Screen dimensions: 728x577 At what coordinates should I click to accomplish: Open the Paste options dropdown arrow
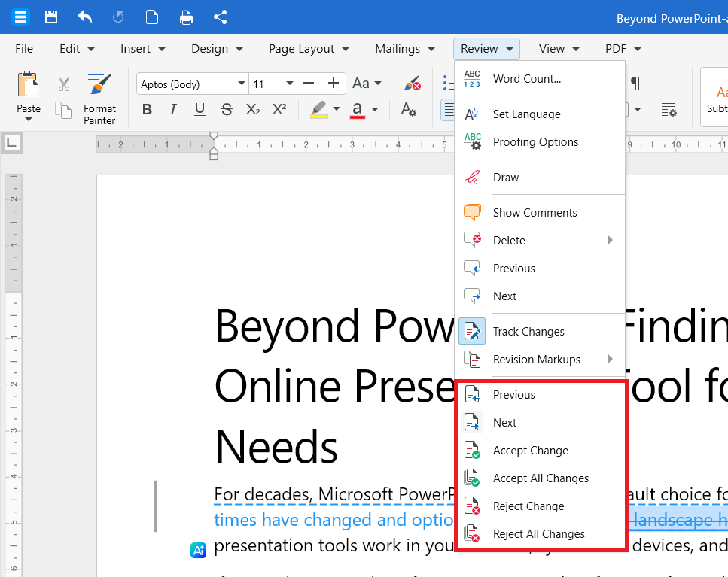29,119
